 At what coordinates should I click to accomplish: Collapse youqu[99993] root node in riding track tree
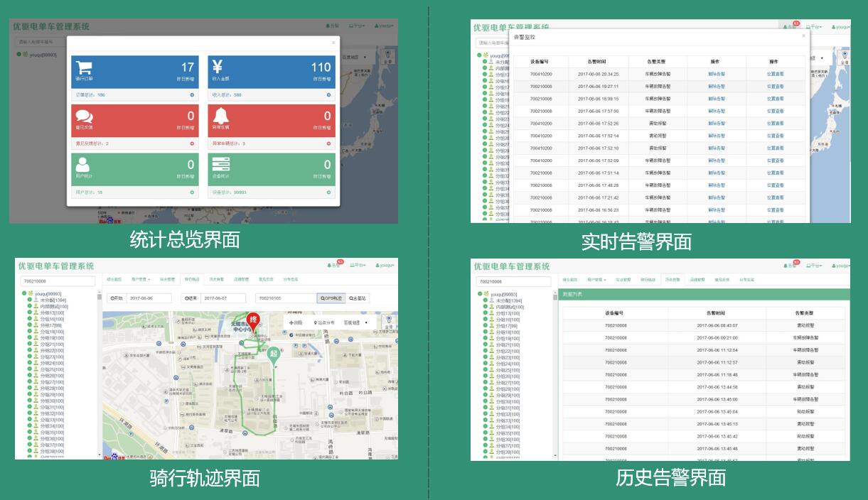click(x=23, y=293)
